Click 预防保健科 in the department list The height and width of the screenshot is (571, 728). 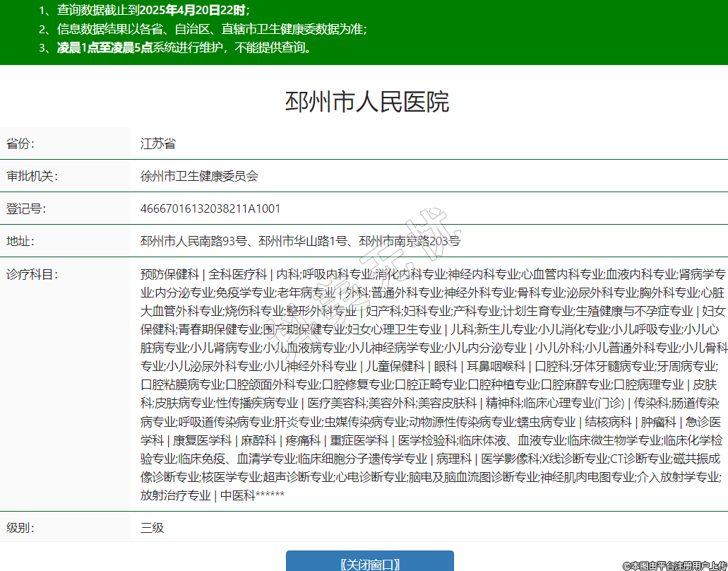(169, 274)
